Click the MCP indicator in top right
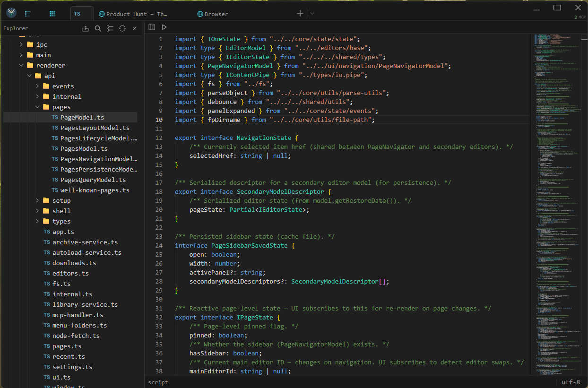The width and height of the screenshot is (588, 388). pos(579,17)
